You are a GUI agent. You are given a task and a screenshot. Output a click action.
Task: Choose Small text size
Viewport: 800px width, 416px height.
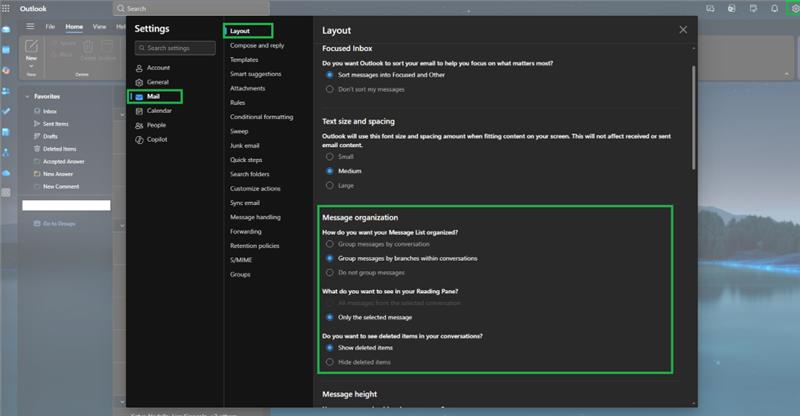point(330,157)
